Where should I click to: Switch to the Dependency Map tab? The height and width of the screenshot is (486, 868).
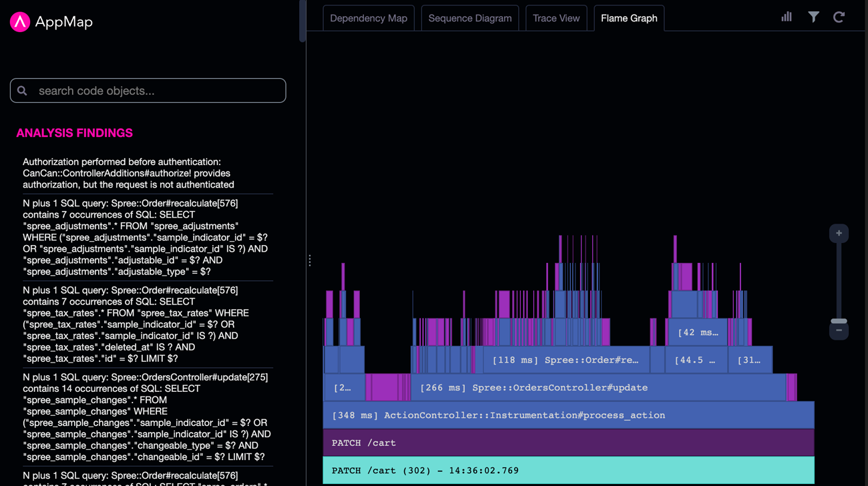tap(369, 18)
